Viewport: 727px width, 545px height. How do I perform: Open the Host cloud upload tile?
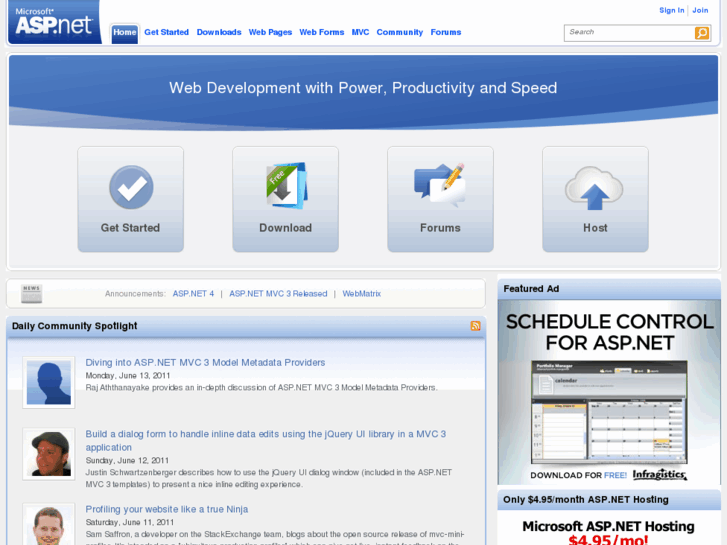pos(595,199)
